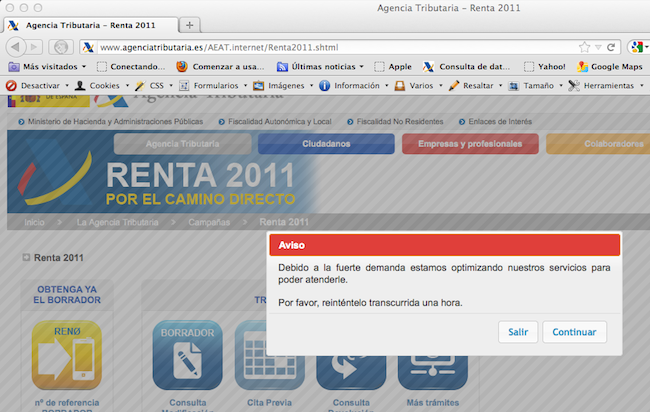The height and width of the screenshot is (412, 650).
Task: Open the Resaltar dropdown arrow
Action: point(500,86)
